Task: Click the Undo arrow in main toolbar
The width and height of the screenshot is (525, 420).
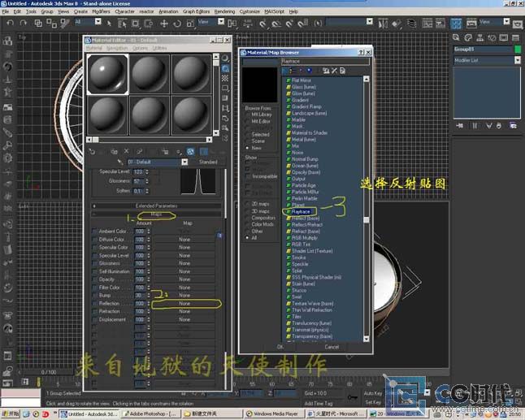Action: [9, 22]
